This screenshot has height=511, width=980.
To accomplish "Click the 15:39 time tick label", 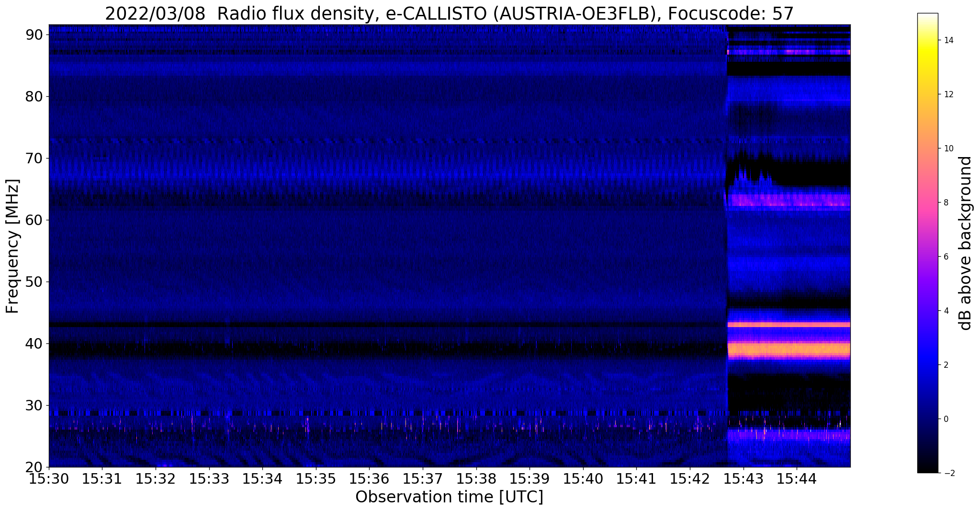I will 529,479.
